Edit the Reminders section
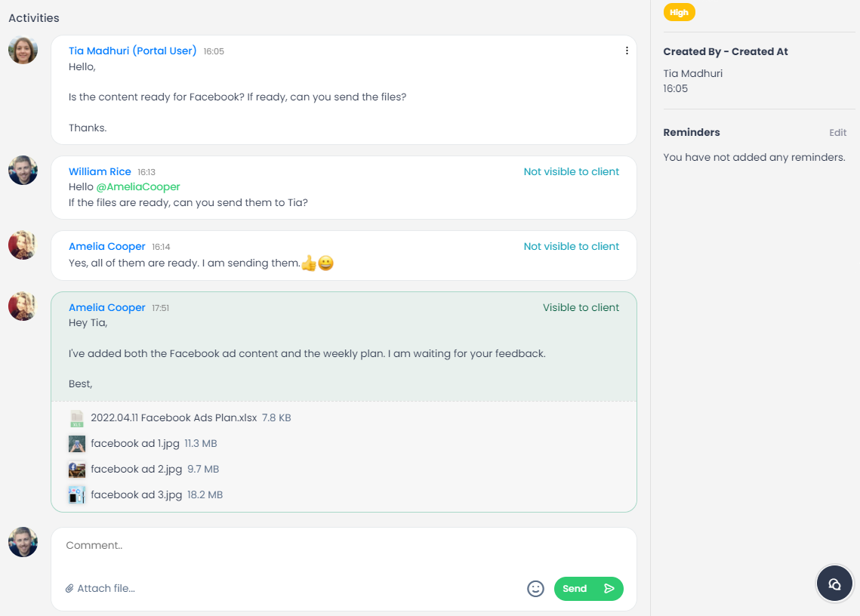860x616 pixels. pos(837,133)
